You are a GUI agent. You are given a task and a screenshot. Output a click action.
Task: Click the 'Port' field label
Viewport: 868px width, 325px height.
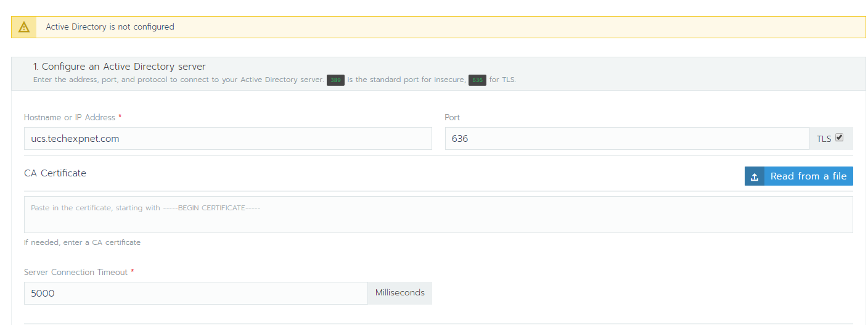tap(452, 117)
